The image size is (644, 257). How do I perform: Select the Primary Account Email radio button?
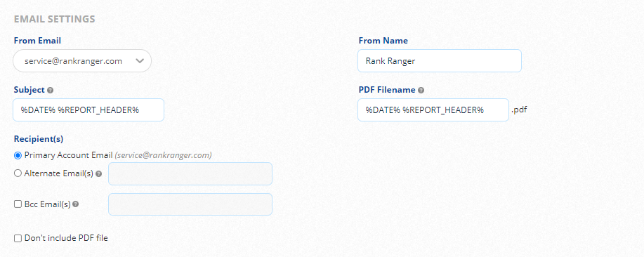(18, 156)
